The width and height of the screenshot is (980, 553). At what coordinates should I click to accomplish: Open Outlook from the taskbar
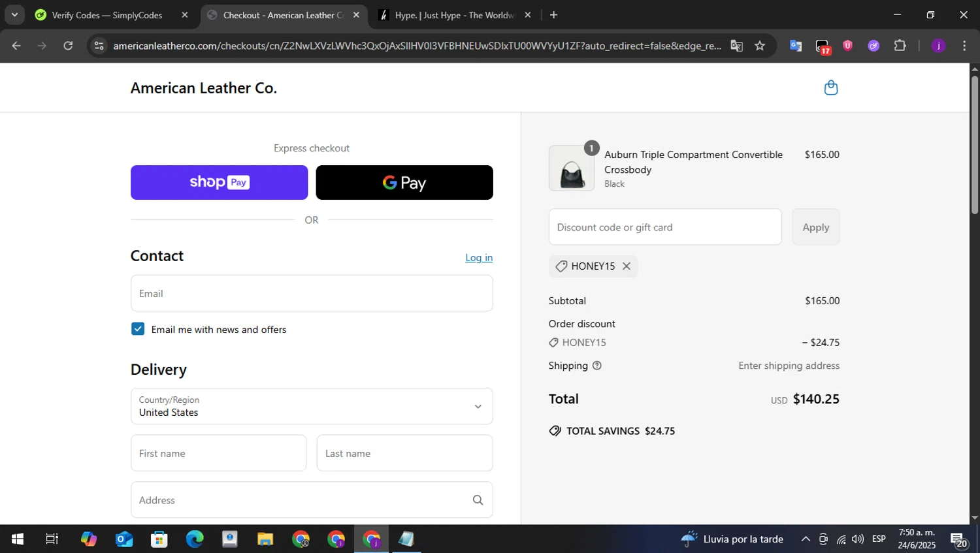coord(123,539)
